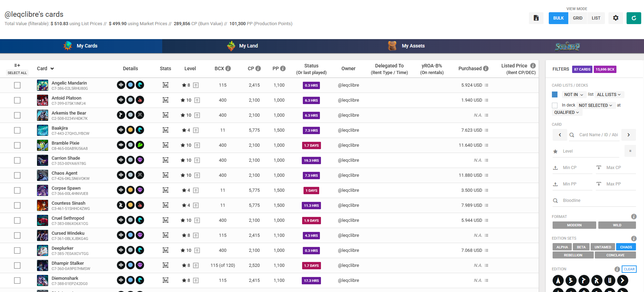Viewport: 644px width, 292px height.
Task: Switch to BULK view mode
Action: pyautogui.click(x=559, y=18)
